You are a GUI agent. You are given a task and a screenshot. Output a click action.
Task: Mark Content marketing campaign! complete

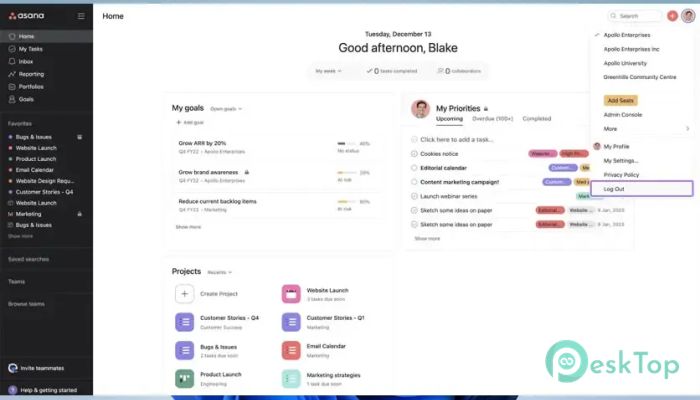414,182
